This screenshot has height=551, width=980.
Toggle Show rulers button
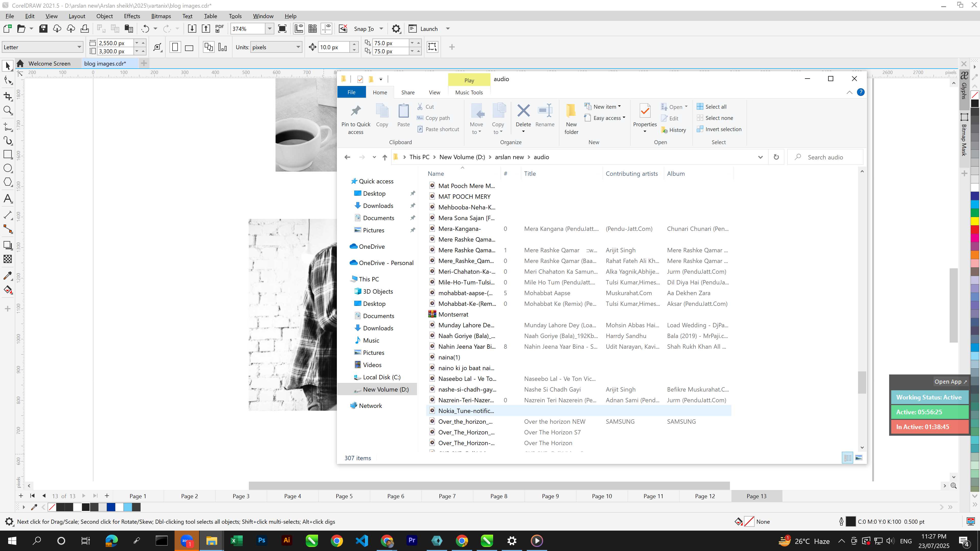(x=299, y=29)
